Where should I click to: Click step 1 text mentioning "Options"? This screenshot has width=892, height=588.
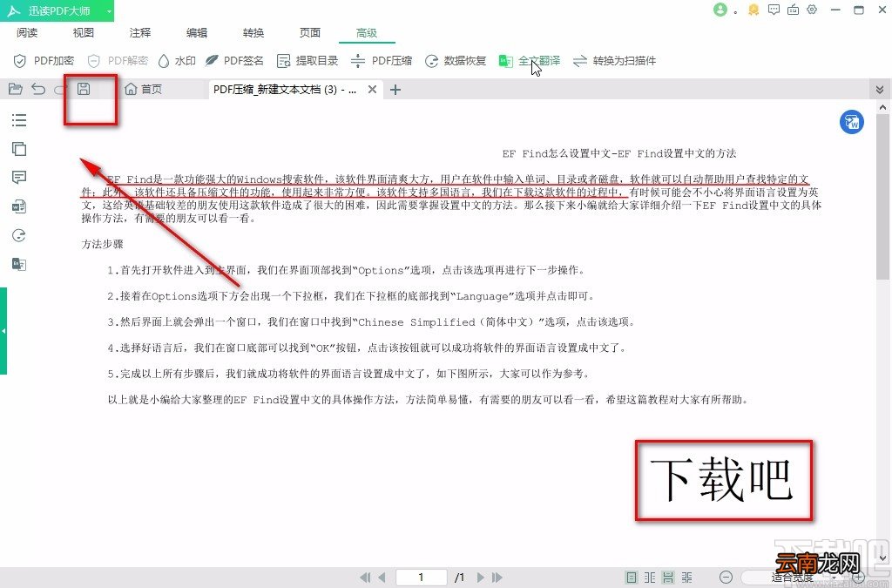[346, 270]
